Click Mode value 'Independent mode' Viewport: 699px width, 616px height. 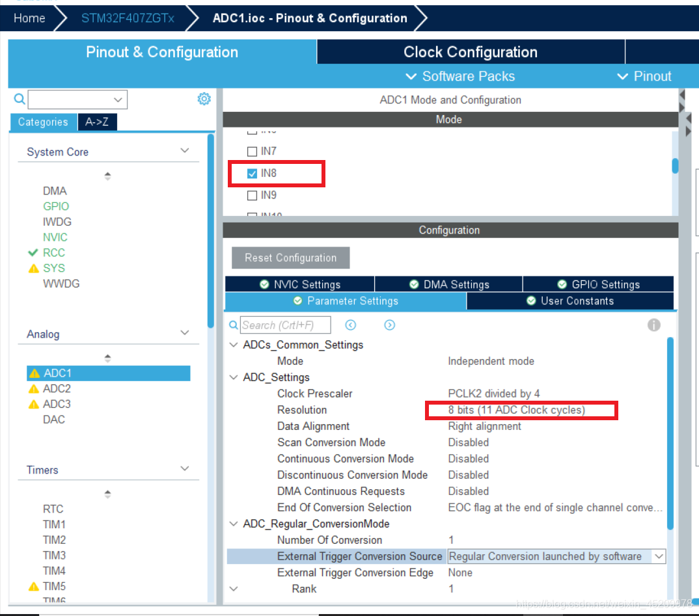(x=491, y=361)
